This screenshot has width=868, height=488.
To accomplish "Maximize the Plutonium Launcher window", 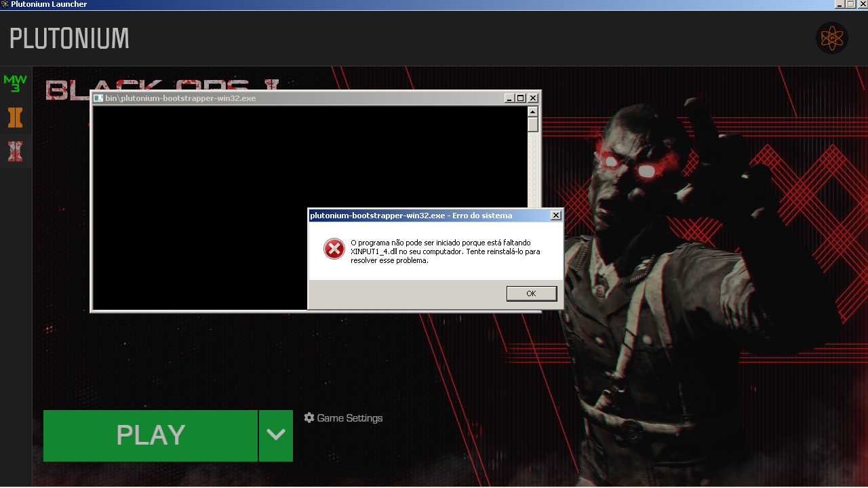I will point(850,4).
